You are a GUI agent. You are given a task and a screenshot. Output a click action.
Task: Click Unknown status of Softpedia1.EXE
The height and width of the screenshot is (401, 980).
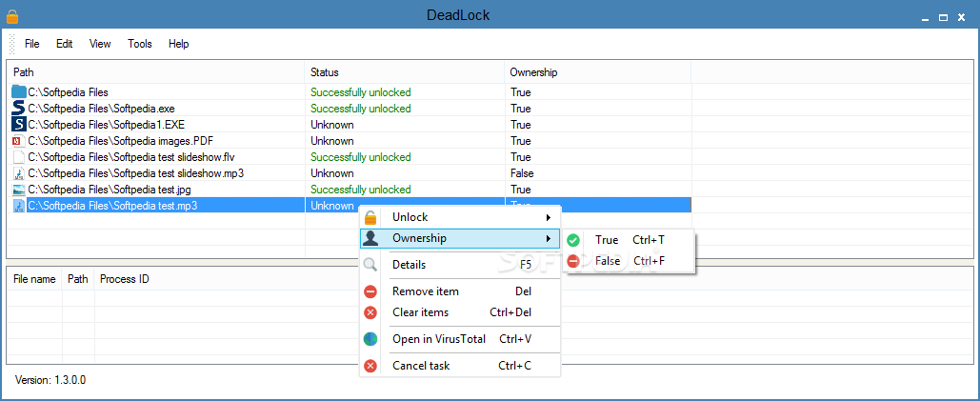(331, 124)
